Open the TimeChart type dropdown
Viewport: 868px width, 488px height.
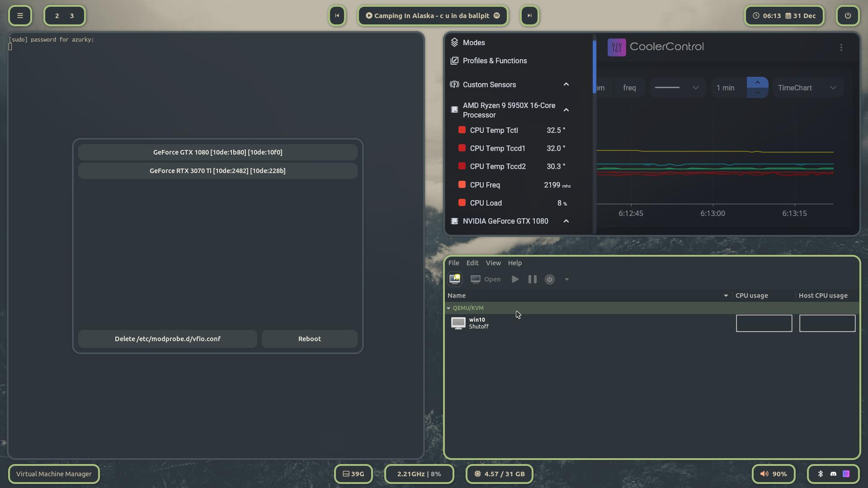pyautogui.click(x=807, y=88)
